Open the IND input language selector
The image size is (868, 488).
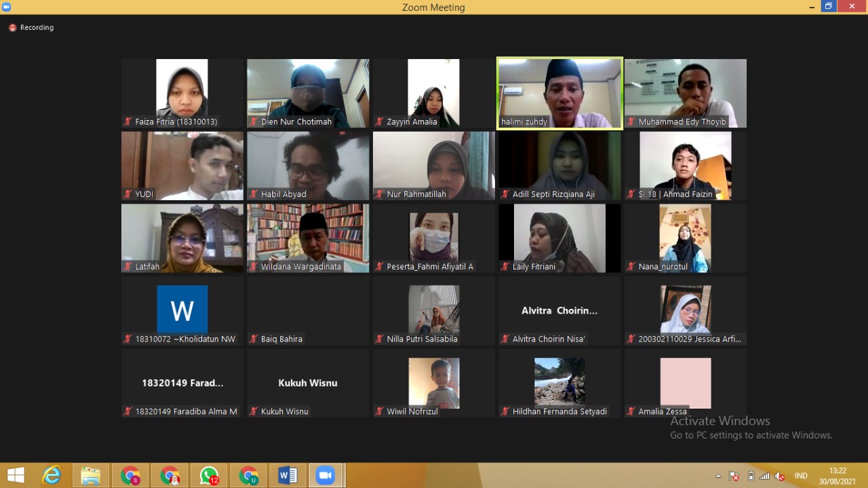801,476
